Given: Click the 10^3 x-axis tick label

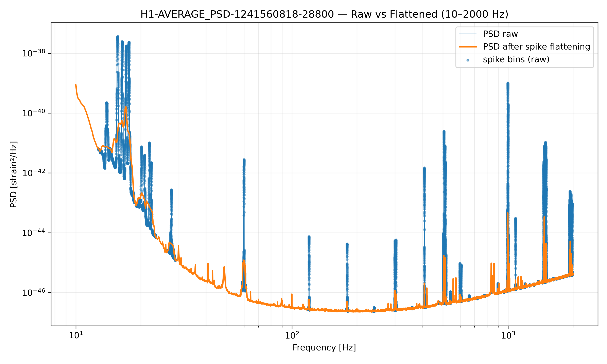Looking at the screenshot, I should (x=508, y=335).
